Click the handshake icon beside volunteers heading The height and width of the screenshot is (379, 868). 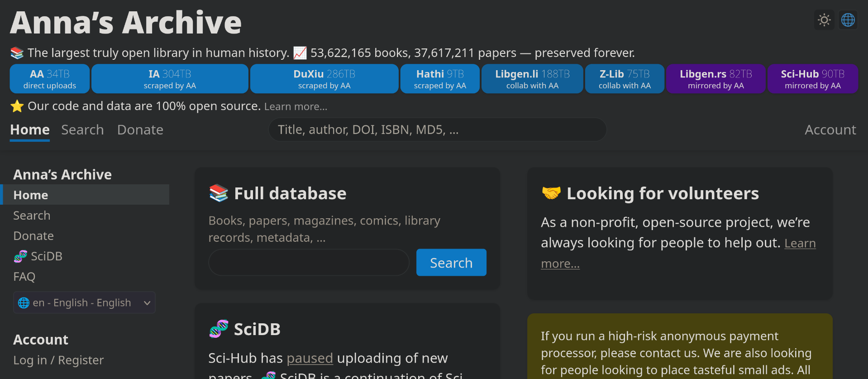click(x=551, y=193)
